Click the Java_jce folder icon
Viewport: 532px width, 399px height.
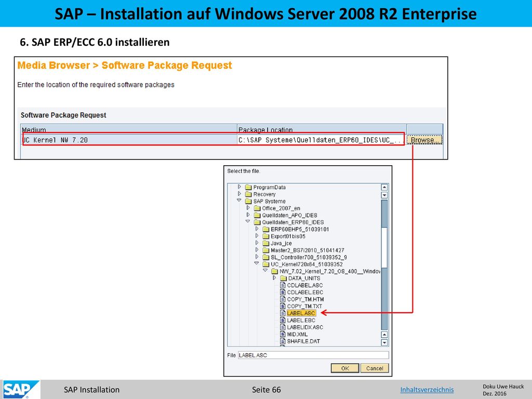pos(266,243)
